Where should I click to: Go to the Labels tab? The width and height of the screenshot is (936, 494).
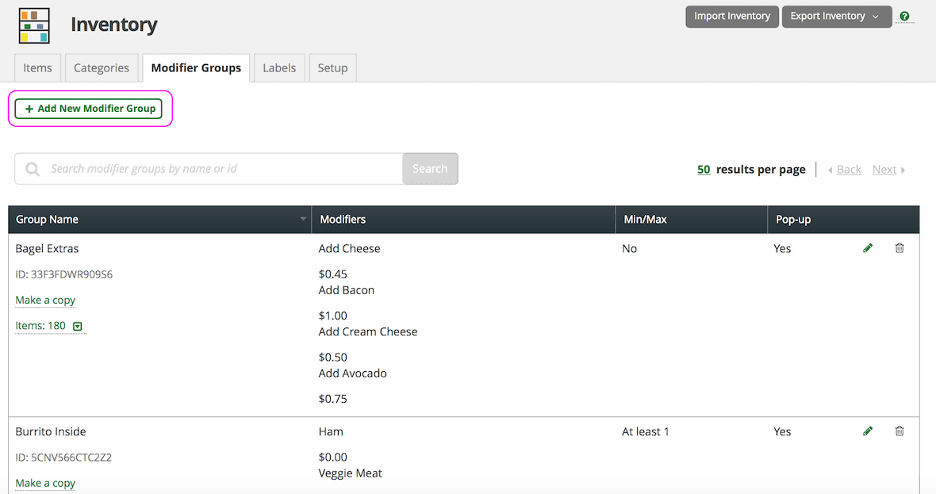click(x=279, y=68)
